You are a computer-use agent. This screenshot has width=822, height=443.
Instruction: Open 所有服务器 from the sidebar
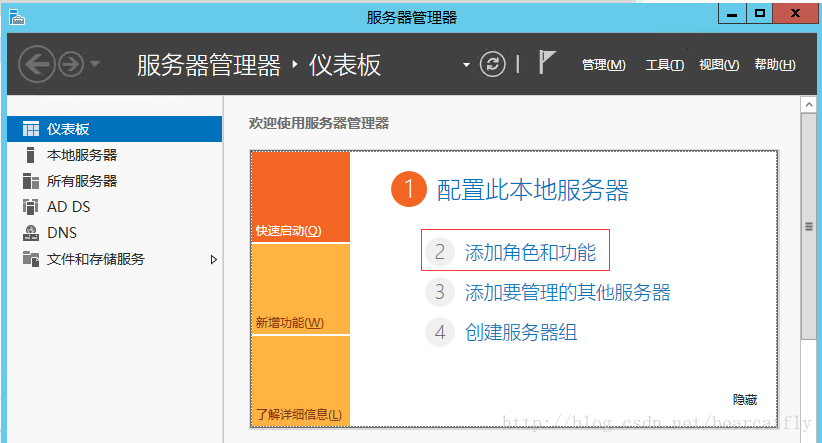click(81, 181)
